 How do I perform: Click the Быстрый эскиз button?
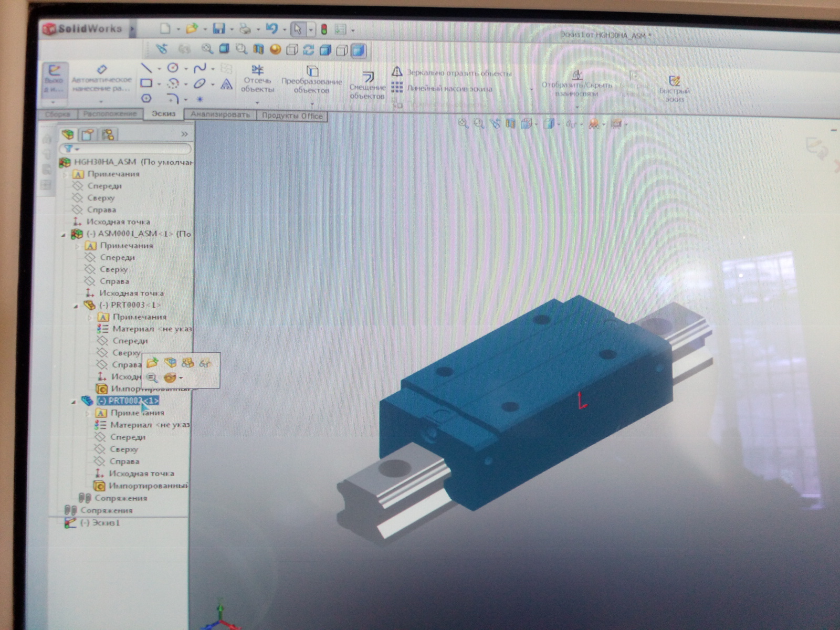point(675,88)
